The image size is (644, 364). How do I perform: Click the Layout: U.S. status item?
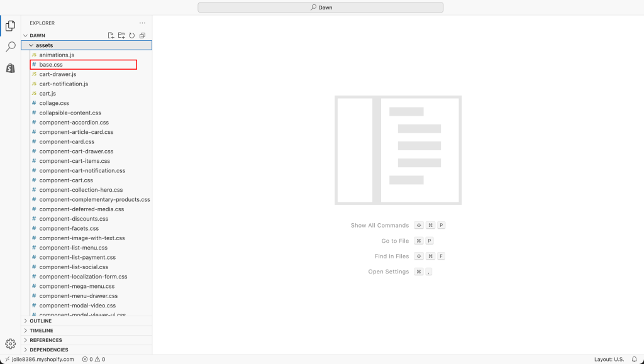pos(609,360)
